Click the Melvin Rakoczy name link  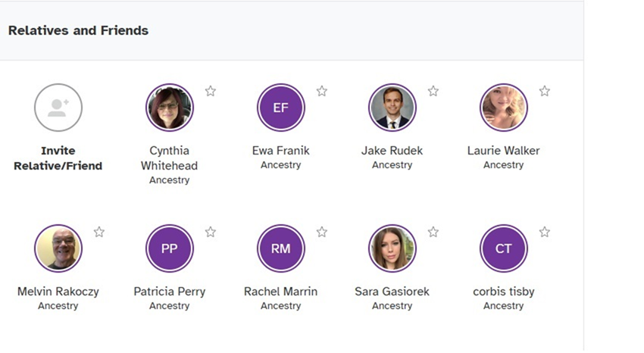click(x=58, y=292)
